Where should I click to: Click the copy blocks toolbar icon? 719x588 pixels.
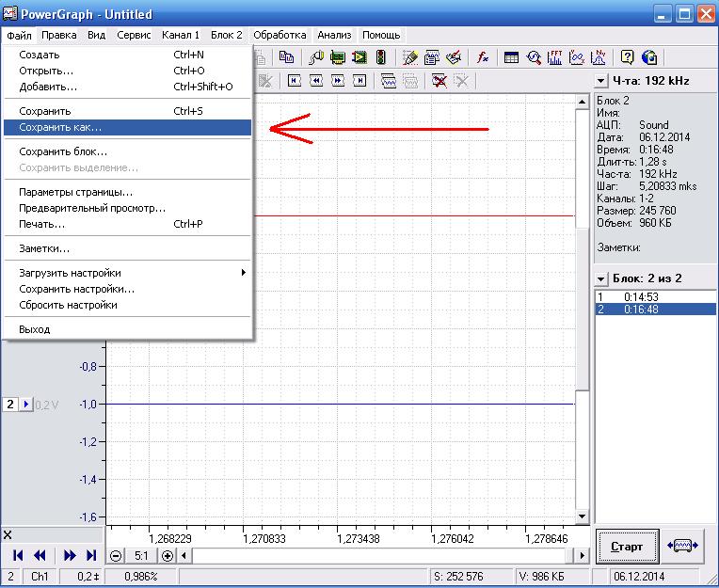[287, 57]
